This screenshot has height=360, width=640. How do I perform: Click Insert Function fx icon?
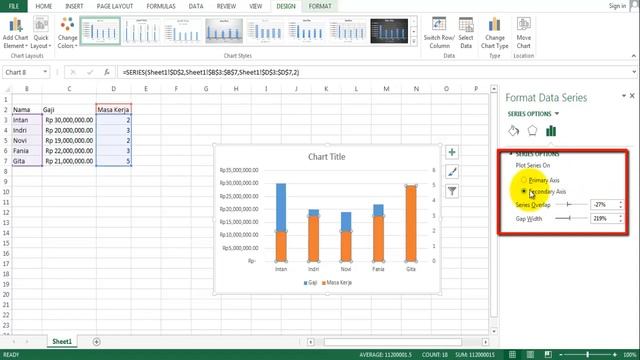(x=107, y=72)
